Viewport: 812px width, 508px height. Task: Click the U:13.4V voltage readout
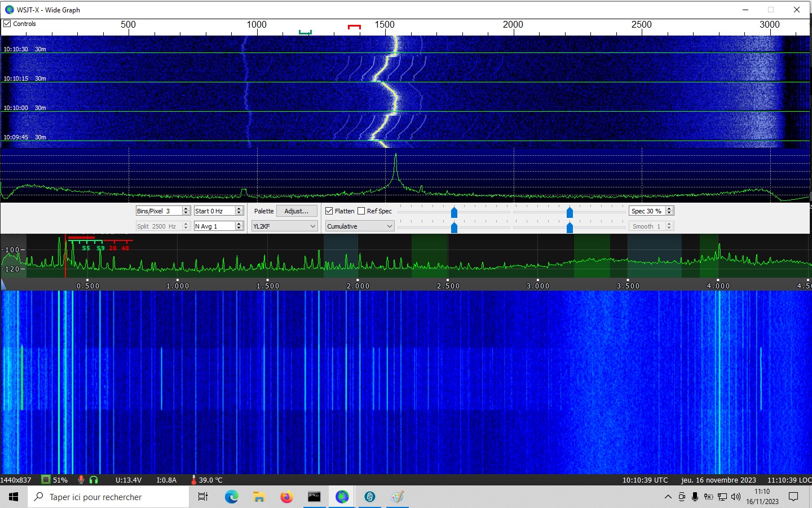pyautogui.click(x=129, y=480)
